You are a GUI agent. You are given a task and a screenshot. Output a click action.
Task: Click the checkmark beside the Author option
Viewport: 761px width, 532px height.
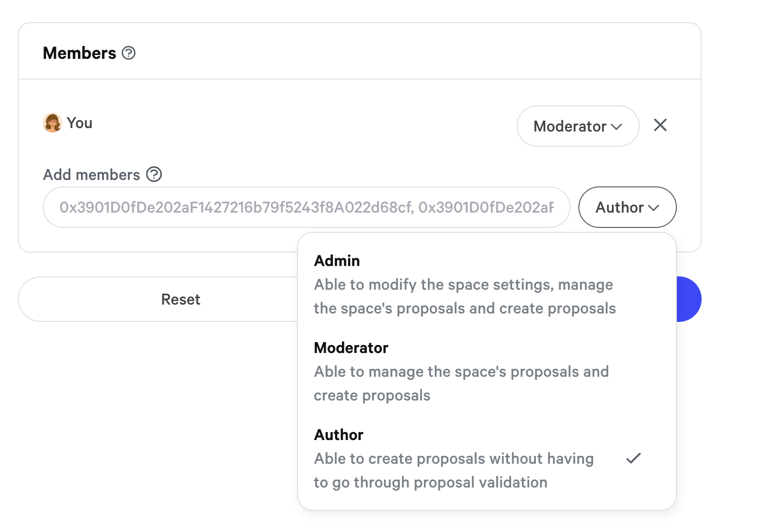coord(633,458)
